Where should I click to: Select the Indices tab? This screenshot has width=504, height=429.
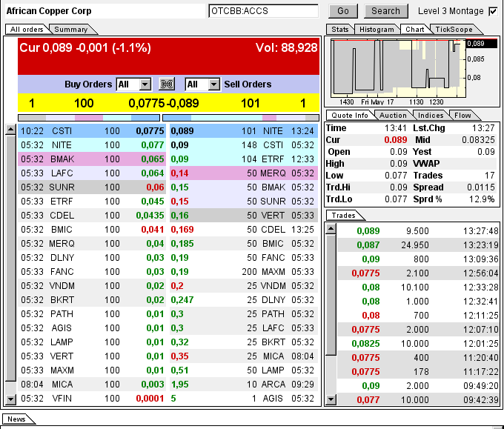(431, 116)
